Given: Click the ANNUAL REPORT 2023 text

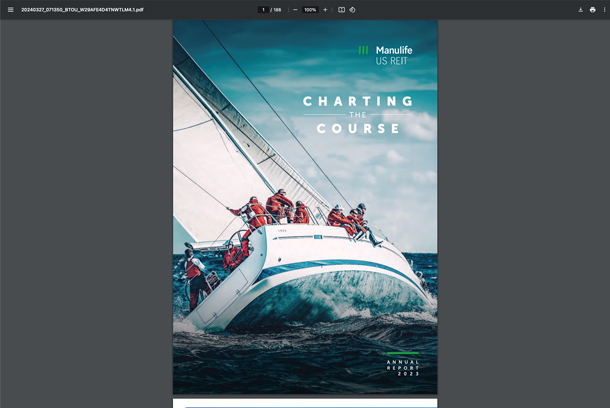Looking at the screenshot, I should coord(403,368).
